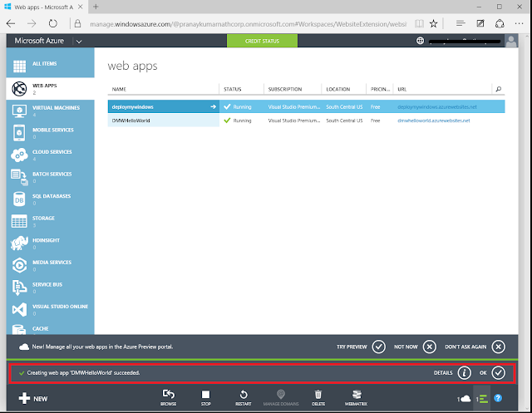This screenshot has width=532, height=413.
Task: Open the help question mark icon
Action: click(x=498, y=398)
